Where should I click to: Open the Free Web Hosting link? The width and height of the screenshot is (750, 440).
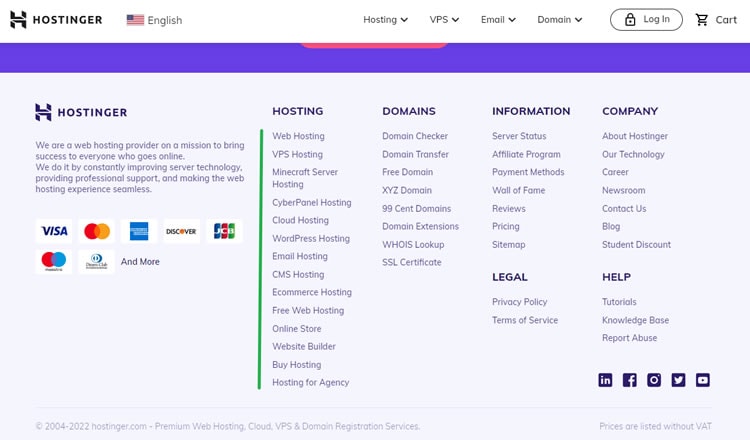(308, 310)
